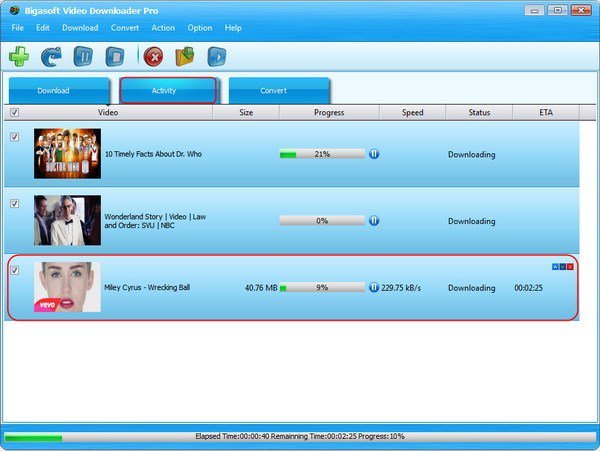Open the Action menu

click(163, 28)
